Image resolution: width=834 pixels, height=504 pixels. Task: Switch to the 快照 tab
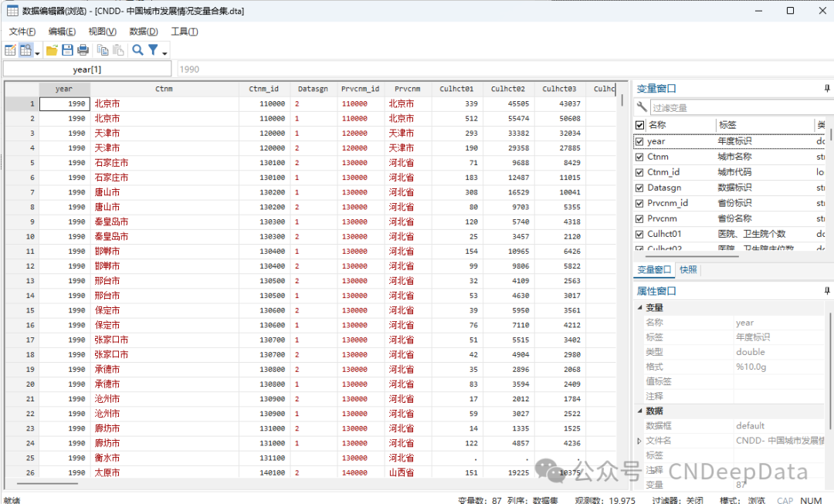click(x=688, y=269)
